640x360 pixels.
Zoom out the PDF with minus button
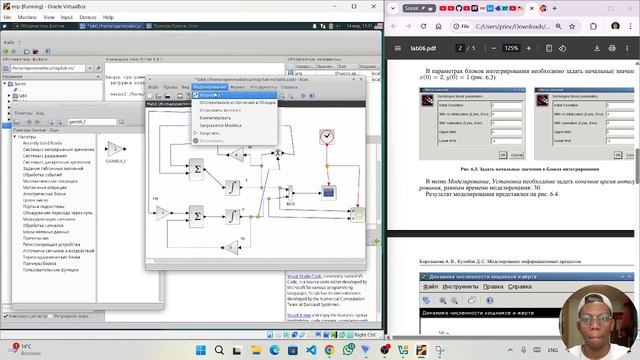pos(493,48)
